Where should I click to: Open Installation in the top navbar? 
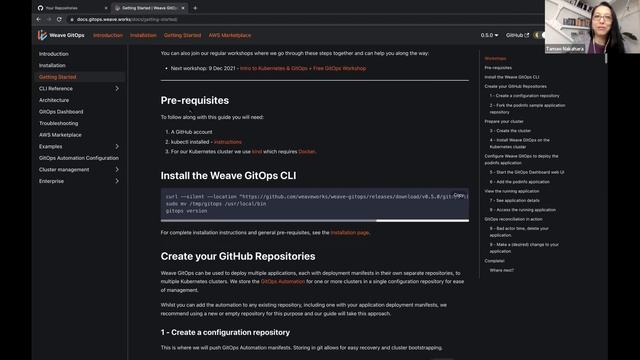(x=143, y=36)
